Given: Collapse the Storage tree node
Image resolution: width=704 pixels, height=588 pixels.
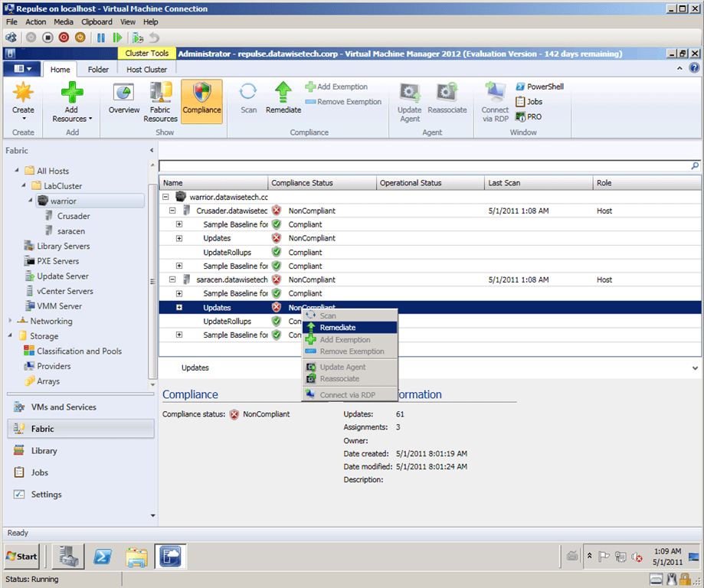Looking at the screenshot, I should [x=10, y=336].
